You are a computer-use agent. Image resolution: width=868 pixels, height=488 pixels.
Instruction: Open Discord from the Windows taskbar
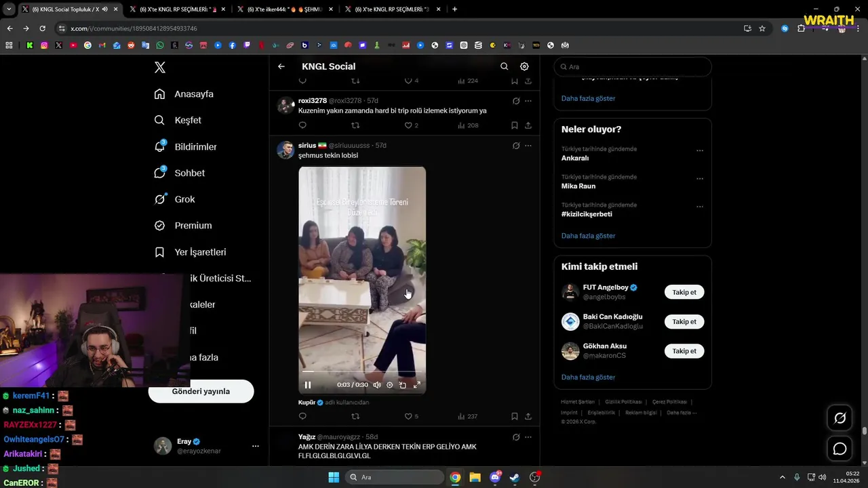coord(495,477)
